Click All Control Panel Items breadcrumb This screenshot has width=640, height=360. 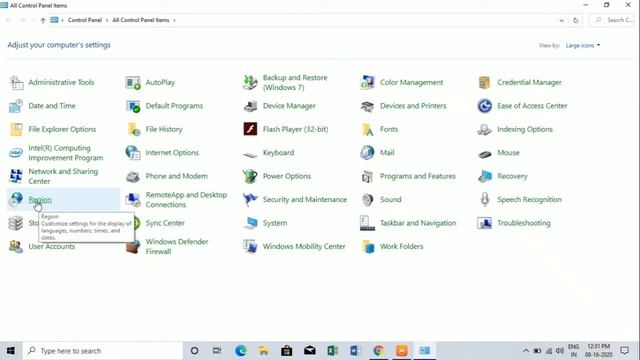[141, 20]
